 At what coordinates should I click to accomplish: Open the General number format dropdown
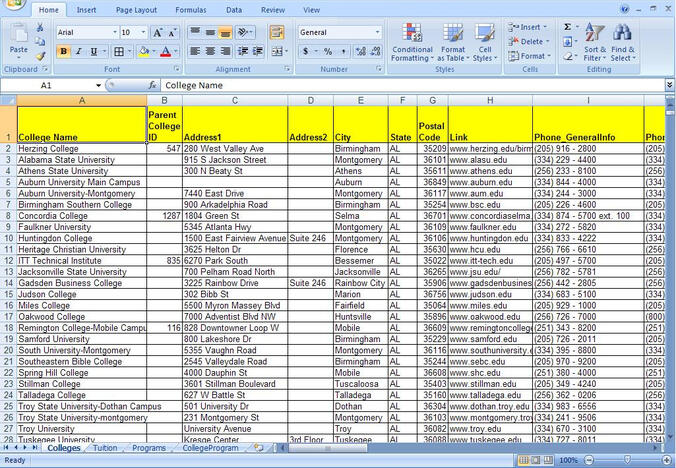[x=378, y=32]
